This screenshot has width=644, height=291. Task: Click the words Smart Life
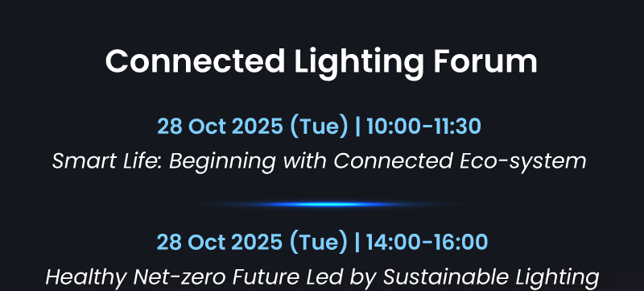(107, 160)
